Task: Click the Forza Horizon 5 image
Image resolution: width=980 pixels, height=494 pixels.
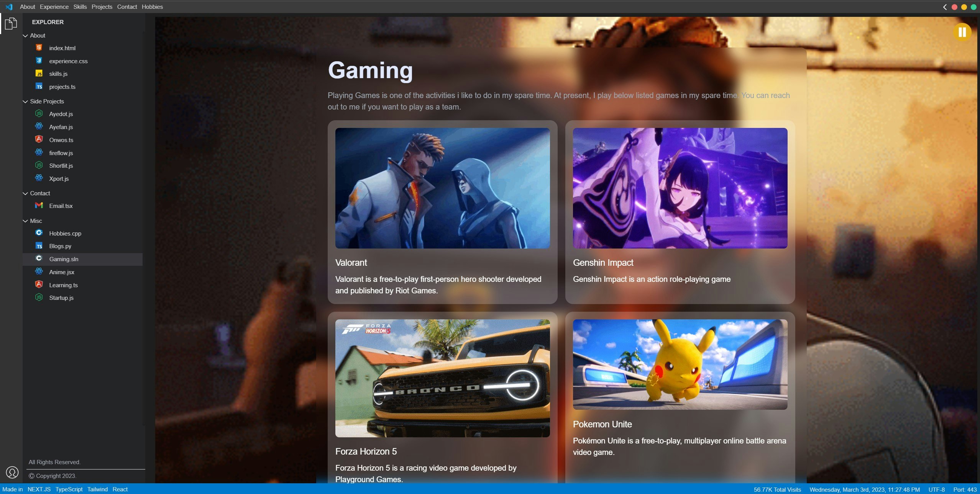Action: [x=443, y=378]
